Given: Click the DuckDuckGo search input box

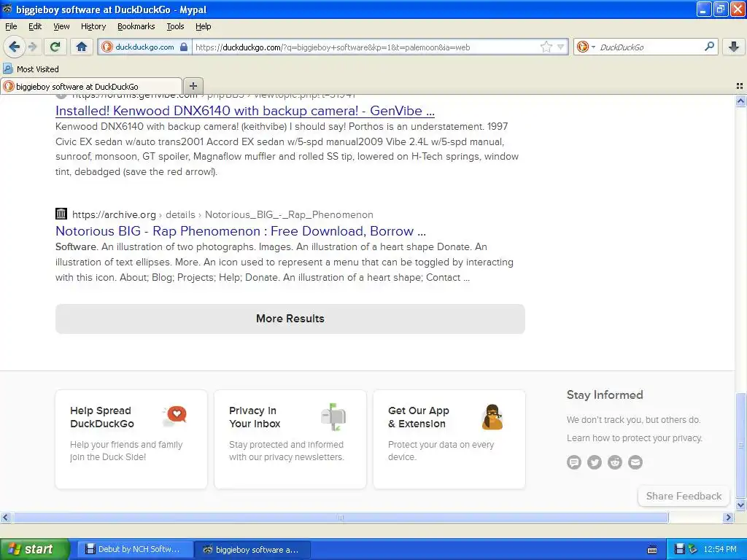Looking at the screenshot, I should [650, 47].
